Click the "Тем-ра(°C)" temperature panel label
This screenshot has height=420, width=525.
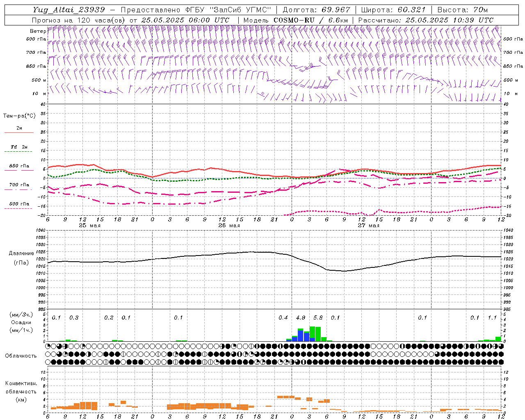pos(19,116)
